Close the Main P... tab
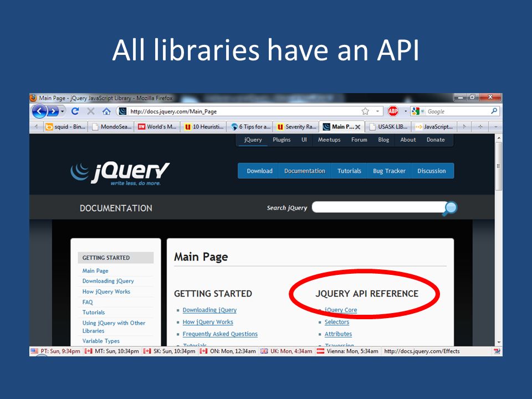The image size is (532, 399). click(x=357, y=127)
